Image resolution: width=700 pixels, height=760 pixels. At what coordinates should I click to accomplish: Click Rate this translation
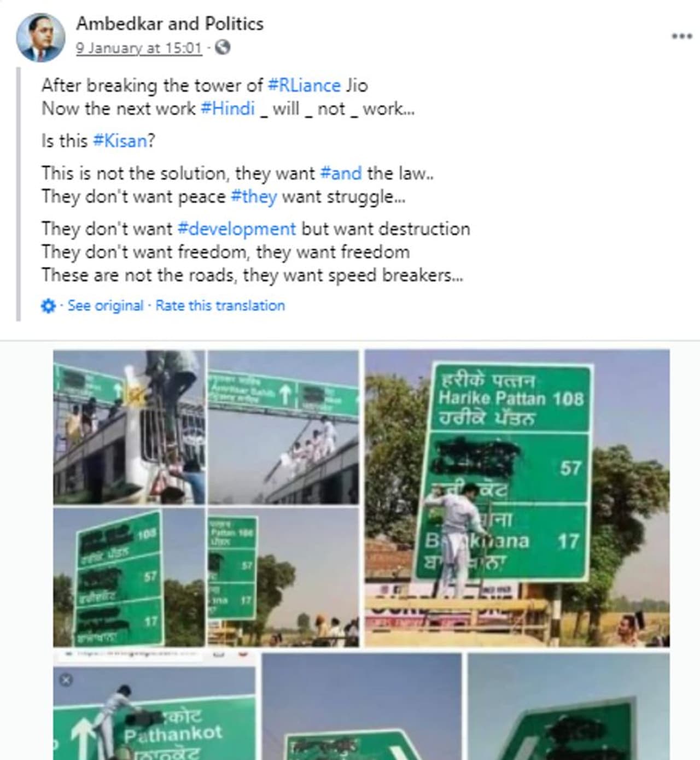coord(220,306)
